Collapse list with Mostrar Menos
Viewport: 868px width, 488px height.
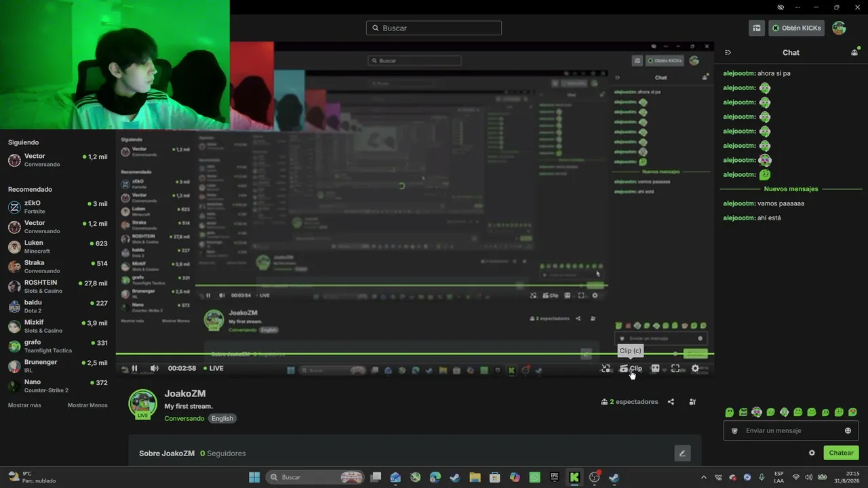pyautogui.click(x=87, y=405)
